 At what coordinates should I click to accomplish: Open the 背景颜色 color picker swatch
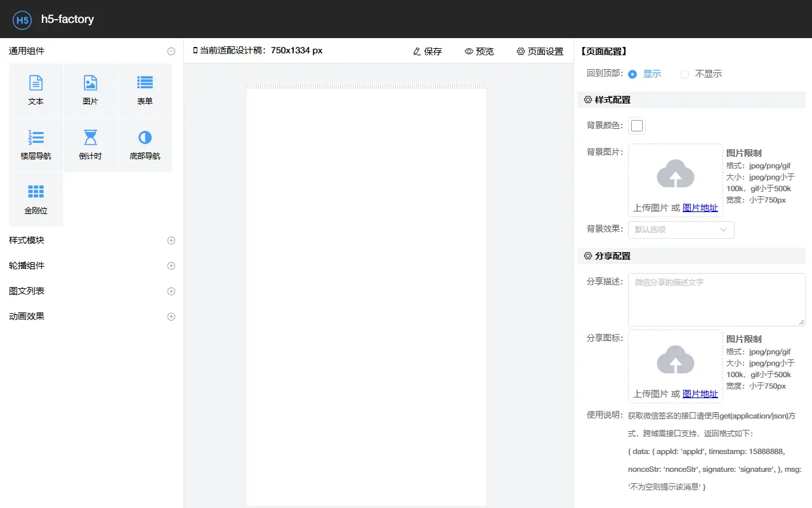coord(637,126)
